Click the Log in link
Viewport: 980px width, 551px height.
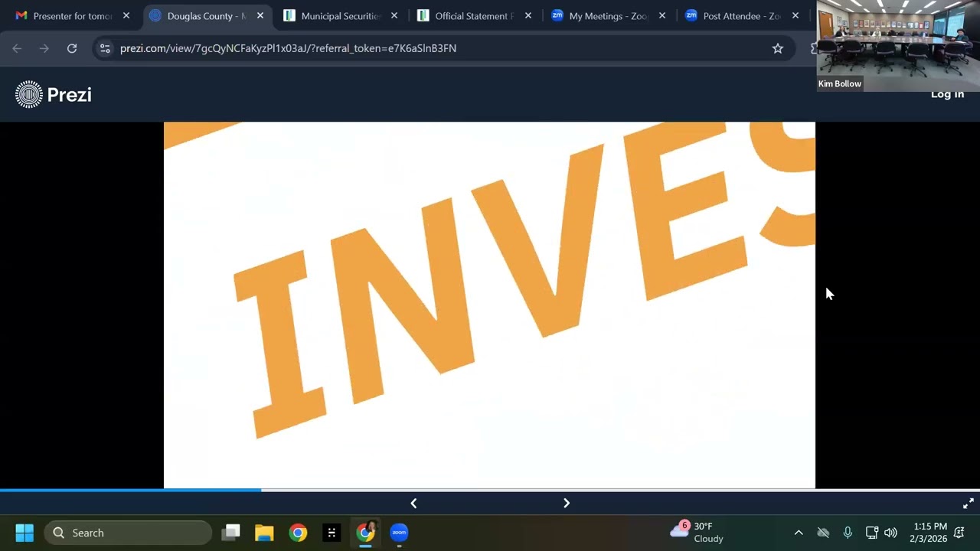[947, 94]
